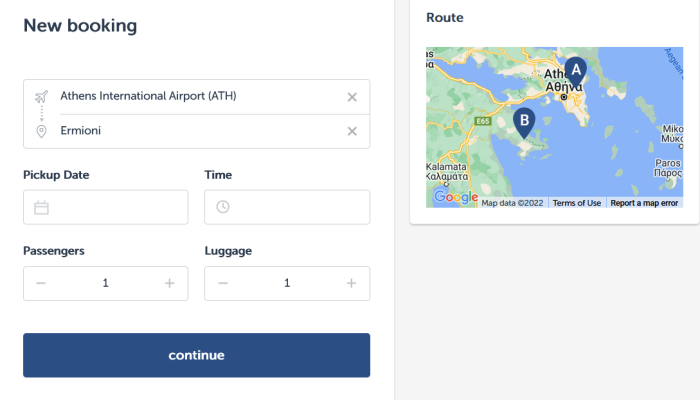Decrease passengers with minus button

click(41, 283)
